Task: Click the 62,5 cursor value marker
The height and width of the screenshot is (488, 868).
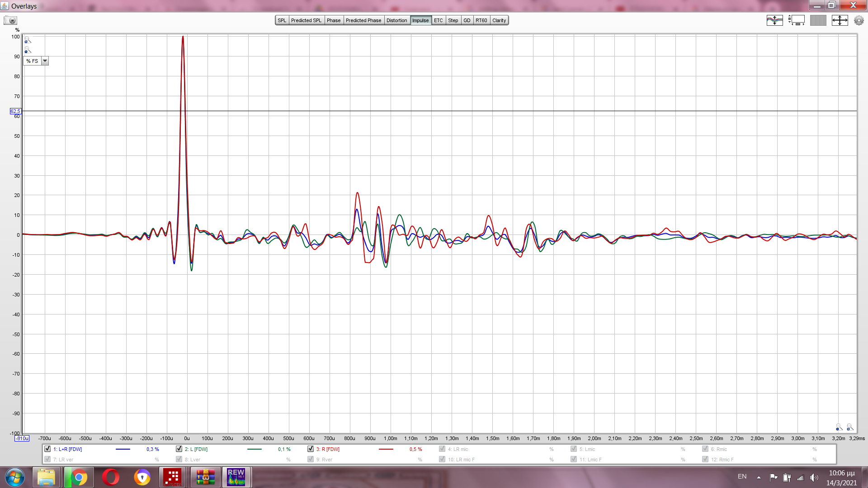Action: [x=15, y=111]
